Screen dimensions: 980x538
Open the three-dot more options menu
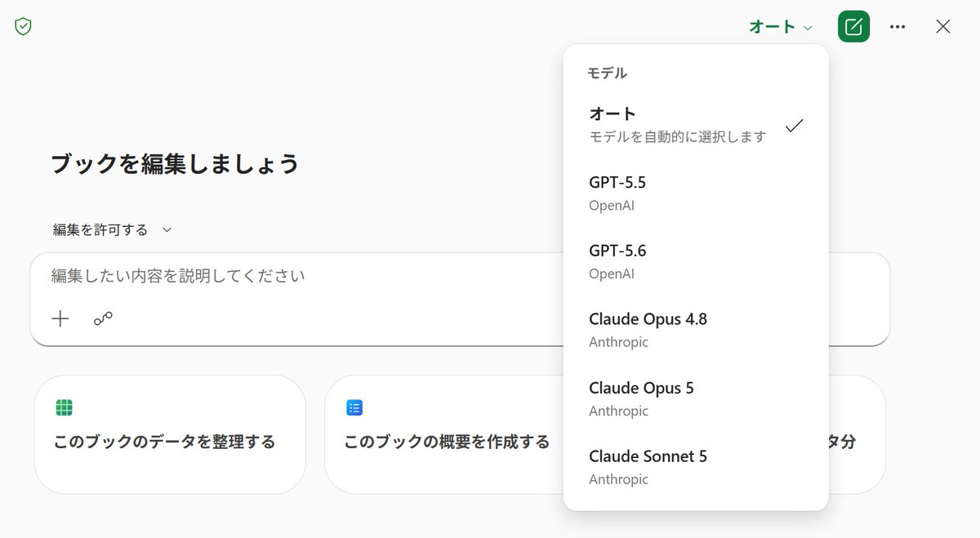click(898, 27)
